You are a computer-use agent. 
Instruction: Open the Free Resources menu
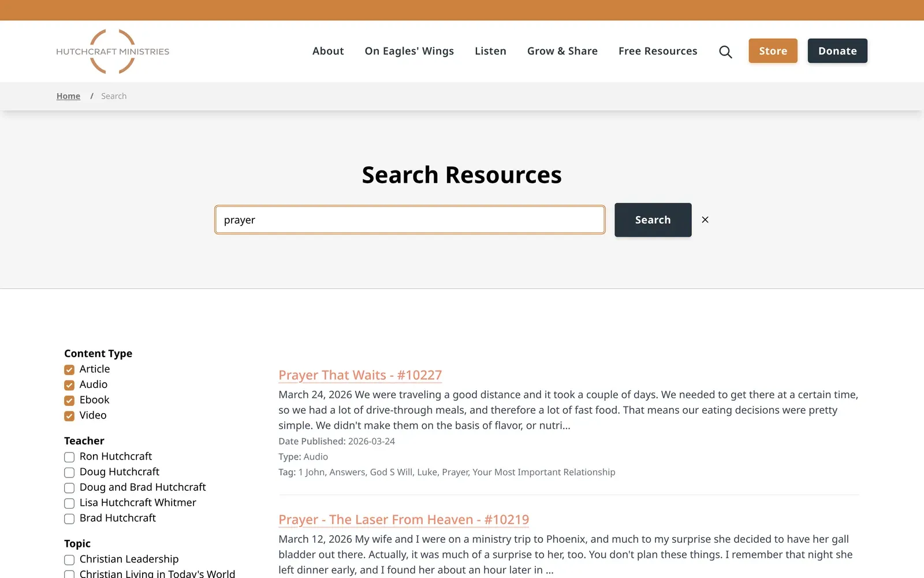(x=658, y=51)
